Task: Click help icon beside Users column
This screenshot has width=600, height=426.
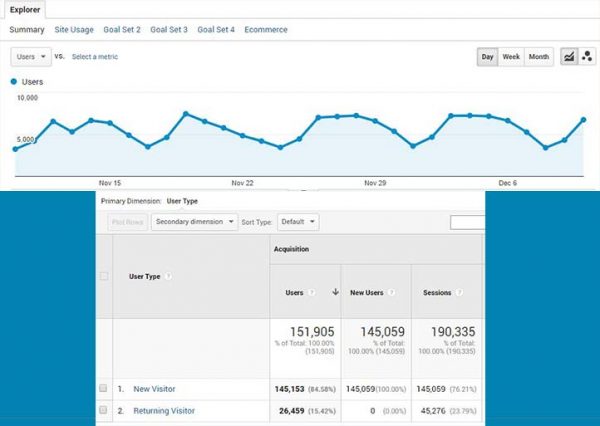Action: 312,293
